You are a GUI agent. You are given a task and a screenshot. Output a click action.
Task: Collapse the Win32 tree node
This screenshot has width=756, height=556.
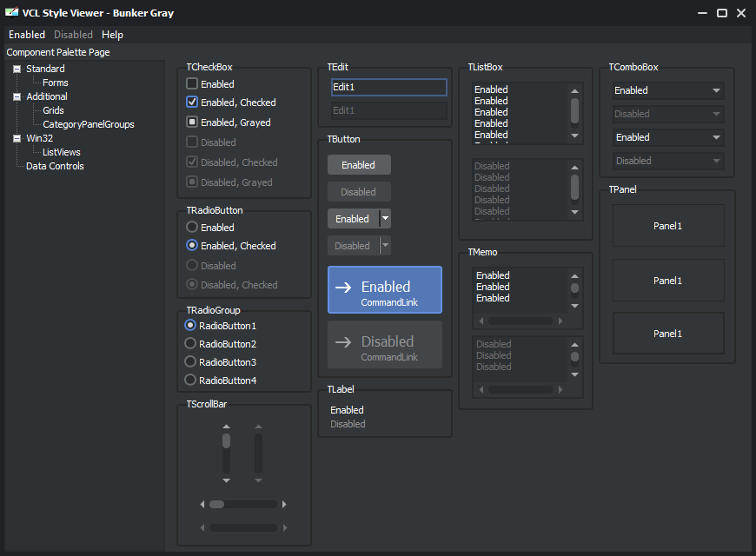coord(17,139)
